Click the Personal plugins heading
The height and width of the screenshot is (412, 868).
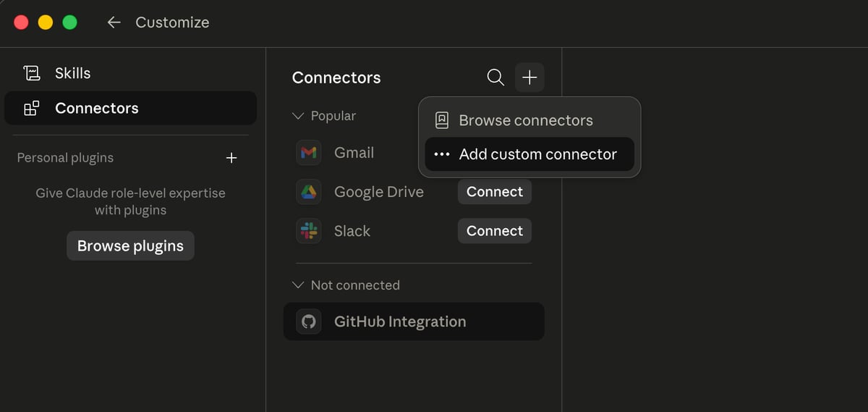(x=65, y=158)
